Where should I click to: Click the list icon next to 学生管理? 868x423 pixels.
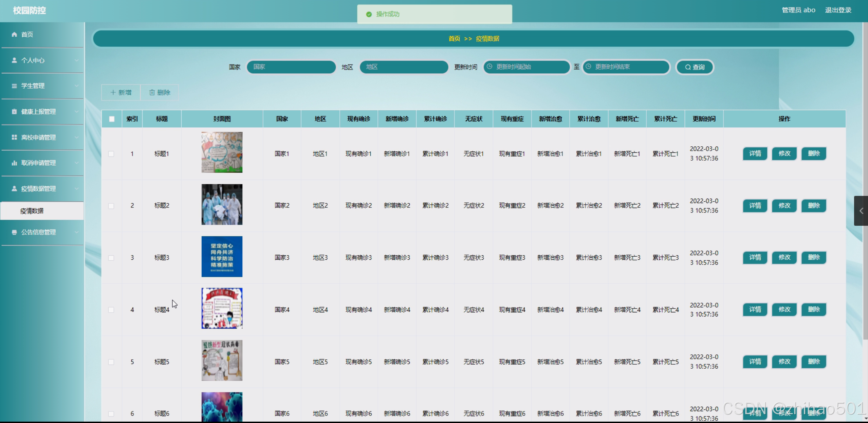pyautogui.click(x=14, y=86)
